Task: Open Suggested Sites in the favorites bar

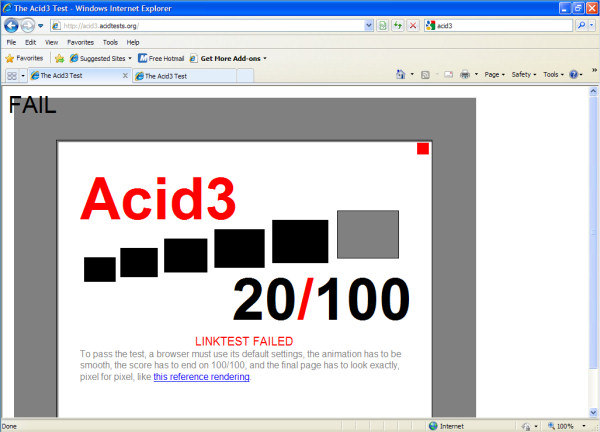Action: tap(101, 58)
